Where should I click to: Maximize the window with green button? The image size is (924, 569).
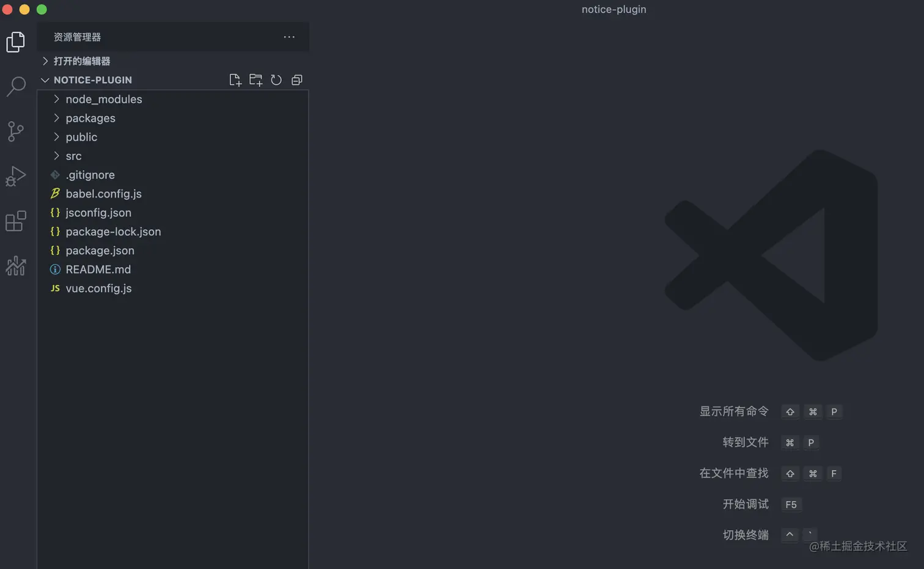click(x=42, y=9)
